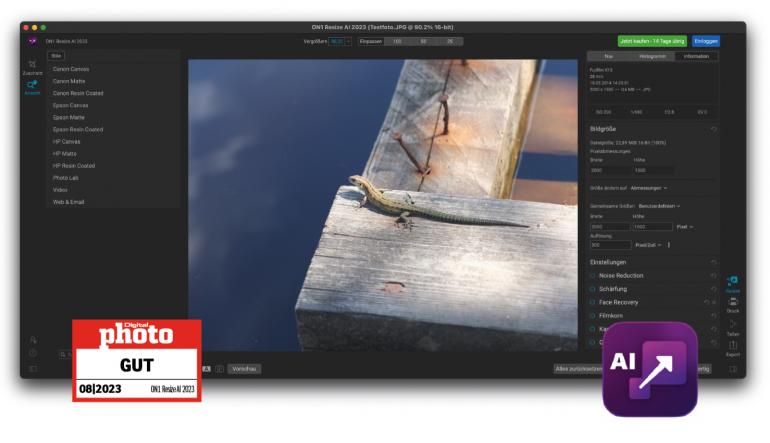This screenshot has width=770, height=443.
Task: Click the Einloggen button
Action: 706,41
